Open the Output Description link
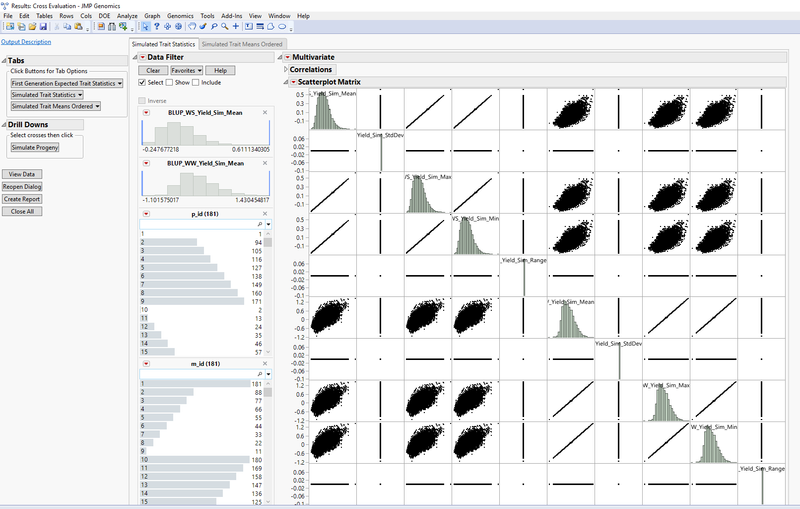The height and width of the screenshot is (509, 800). click(26, 42)
